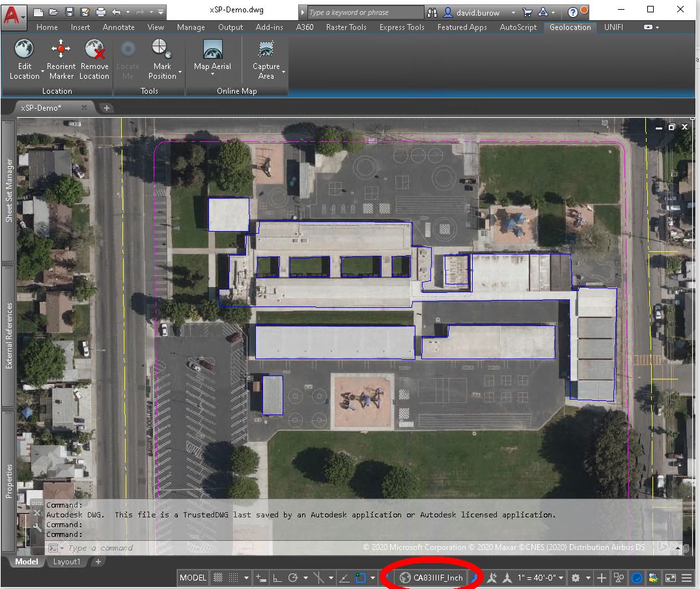Screen dimensions: 700x589
Task: Open the Autodesk App Store cart icon
Action: pos(527,12)
